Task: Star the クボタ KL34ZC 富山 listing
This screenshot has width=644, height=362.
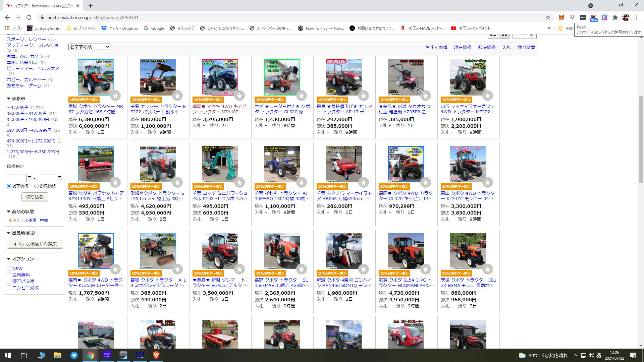Action: [488, 182]
